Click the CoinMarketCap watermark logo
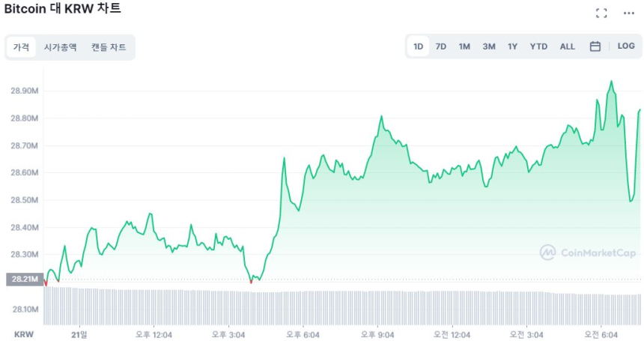Image resolution: width=644 pixels, height=341 pixels. [x=588, y=253]
